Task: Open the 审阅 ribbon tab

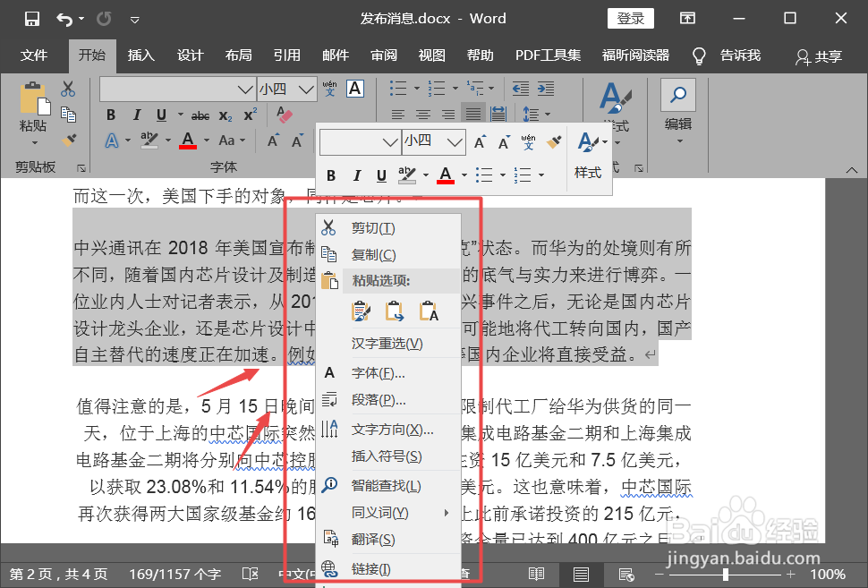Action: click(x=384, y=55)
